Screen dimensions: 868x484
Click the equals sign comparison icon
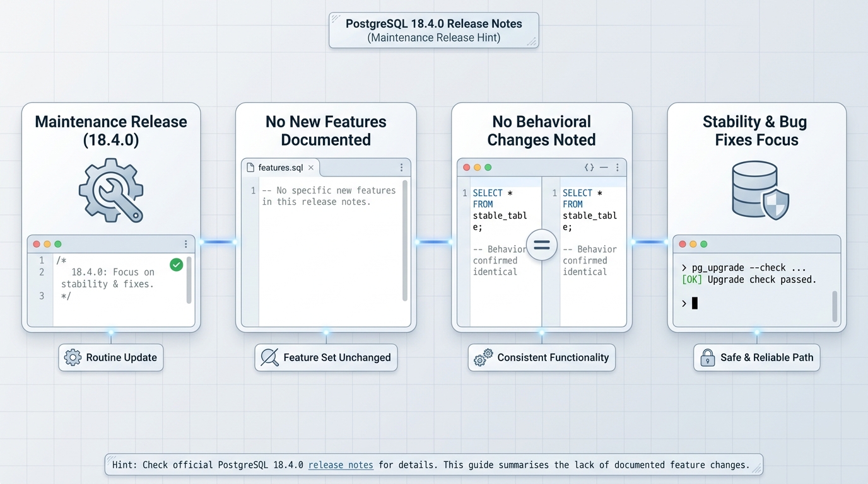click(542, 245)
